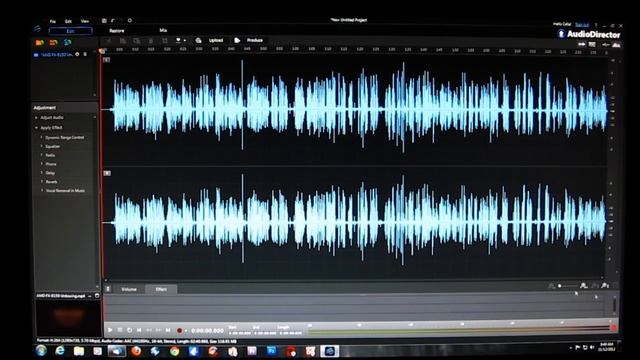This screenshot has height=360, width=640.
Task: Open the Edit menu in menu bar
Action: pos(68,21)
